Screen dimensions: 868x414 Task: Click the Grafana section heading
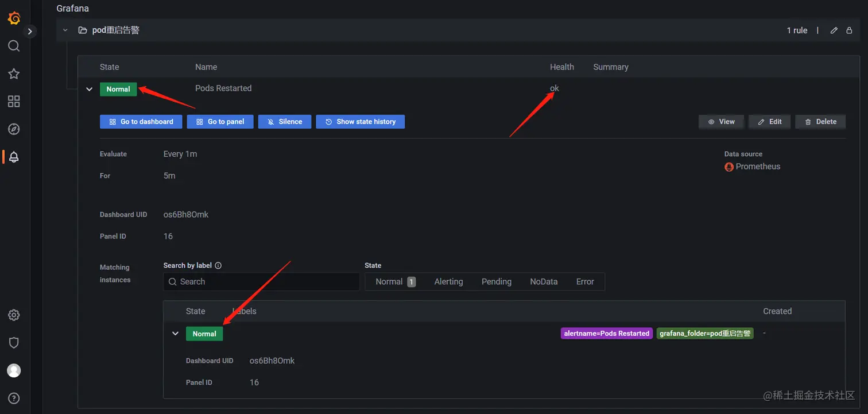point(73,9)
